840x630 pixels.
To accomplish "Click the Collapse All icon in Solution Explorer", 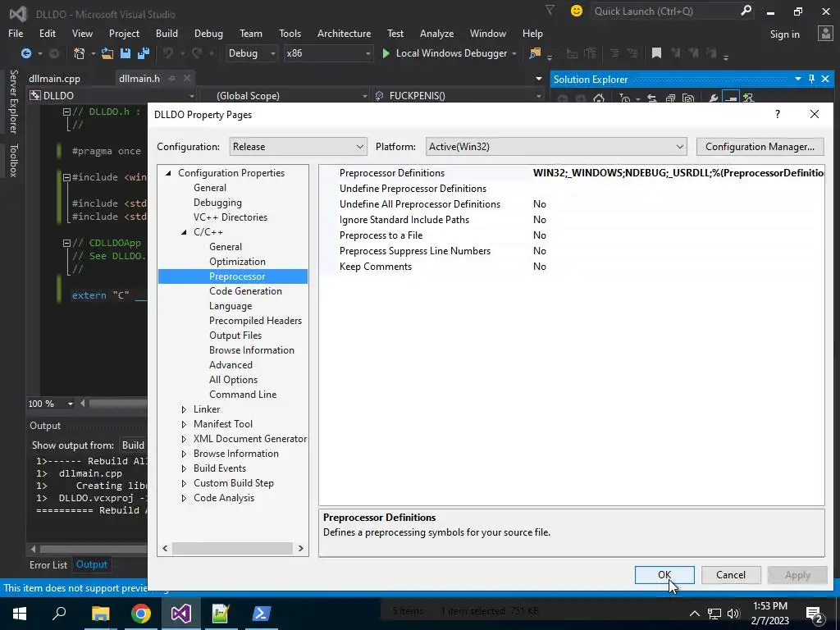I will [x=671, y=98].
